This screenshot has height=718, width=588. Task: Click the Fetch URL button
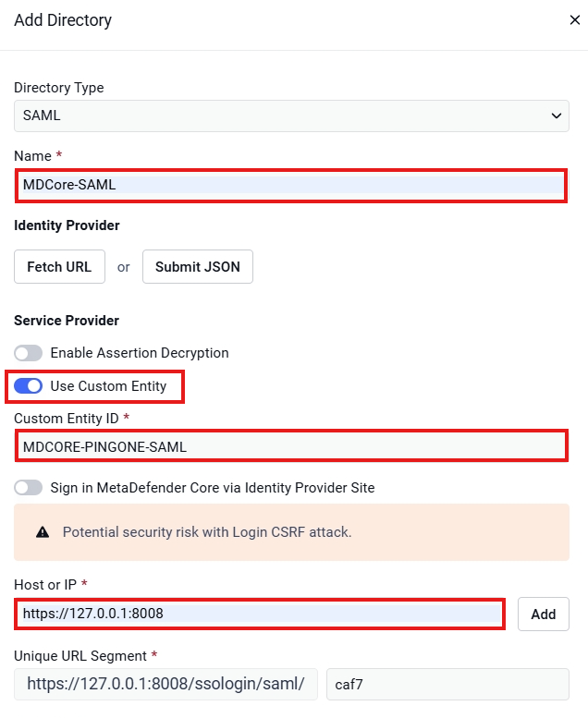click(x=59, y=266)
